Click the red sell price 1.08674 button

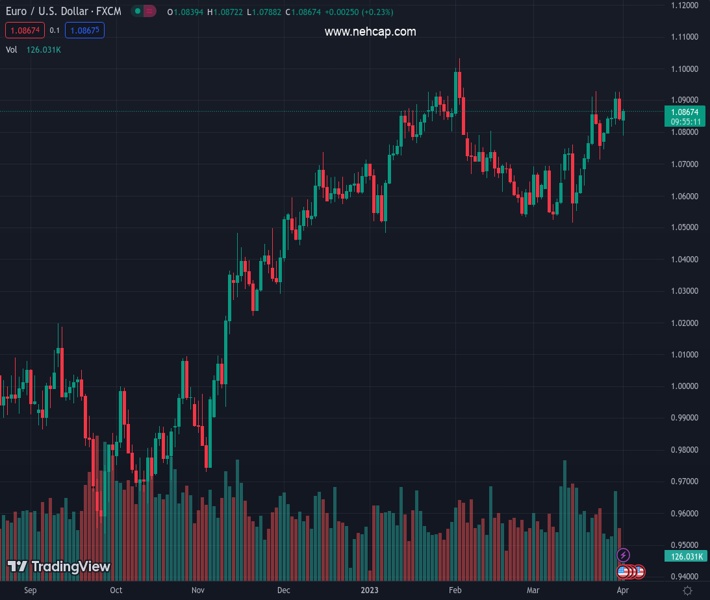point(23,31)
